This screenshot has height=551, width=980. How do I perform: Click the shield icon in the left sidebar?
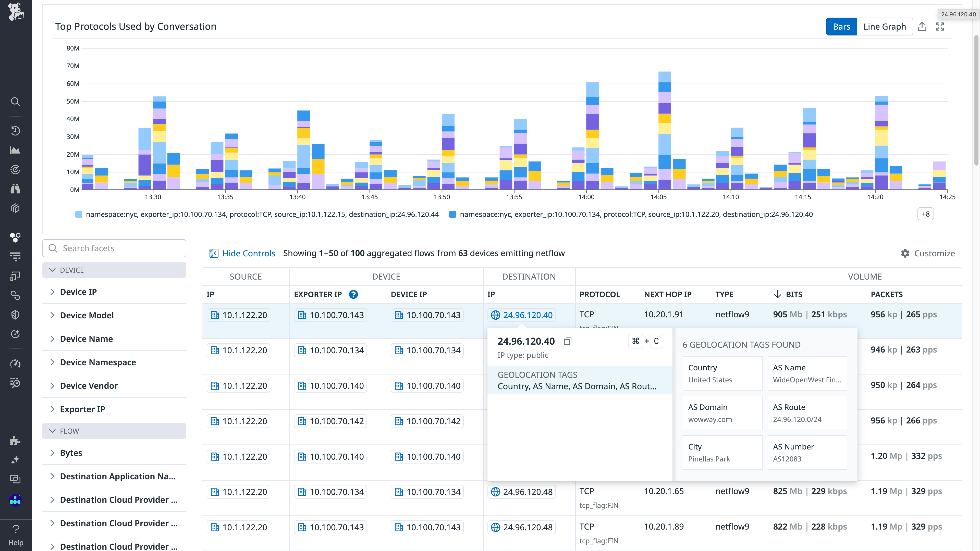[15, 315]
